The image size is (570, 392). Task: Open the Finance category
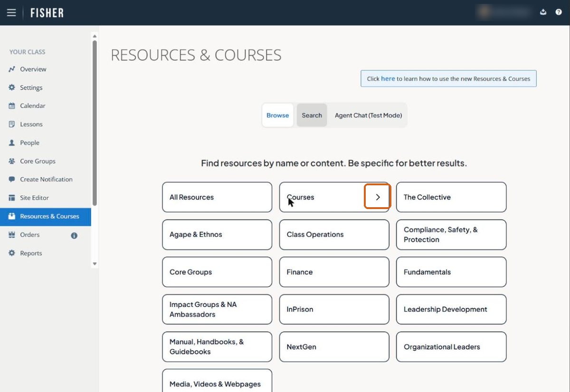coord(334,272)
